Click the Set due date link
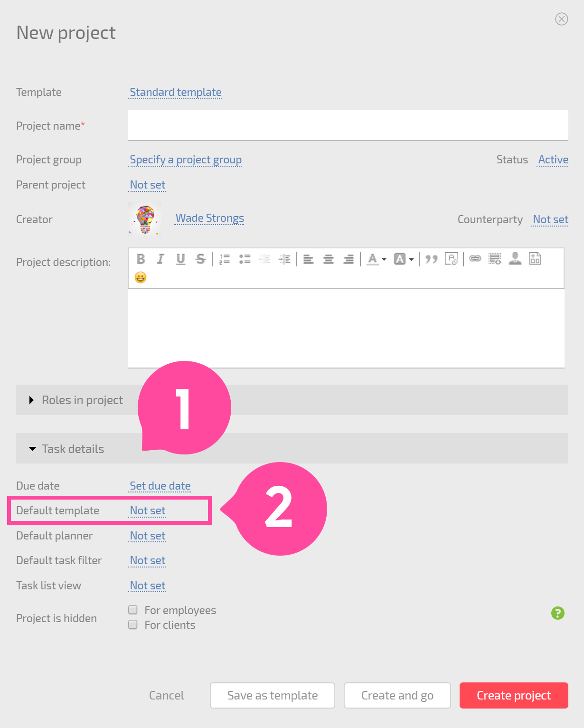 160,486
